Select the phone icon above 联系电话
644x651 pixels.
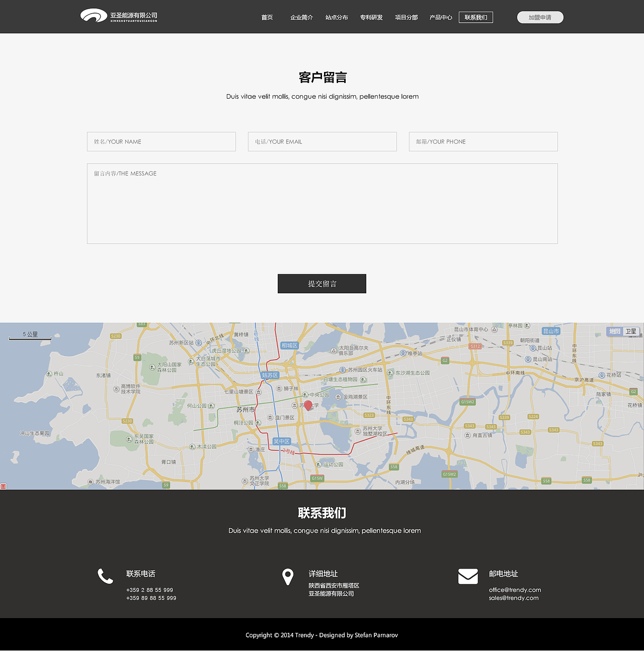click(105, 577)
